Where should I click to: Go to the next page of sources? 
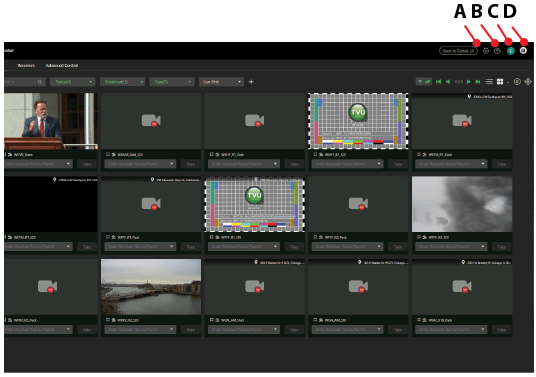pyautogui.click(x=469, y=82)
